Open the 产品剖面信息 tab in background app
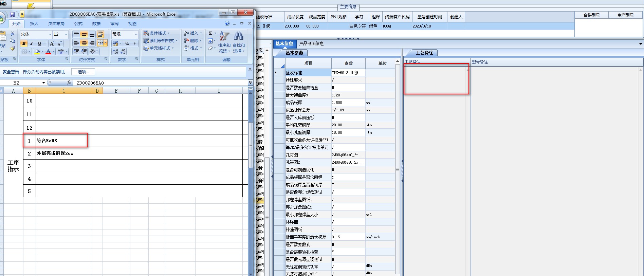The image size is (644, 276). (311, 43)
